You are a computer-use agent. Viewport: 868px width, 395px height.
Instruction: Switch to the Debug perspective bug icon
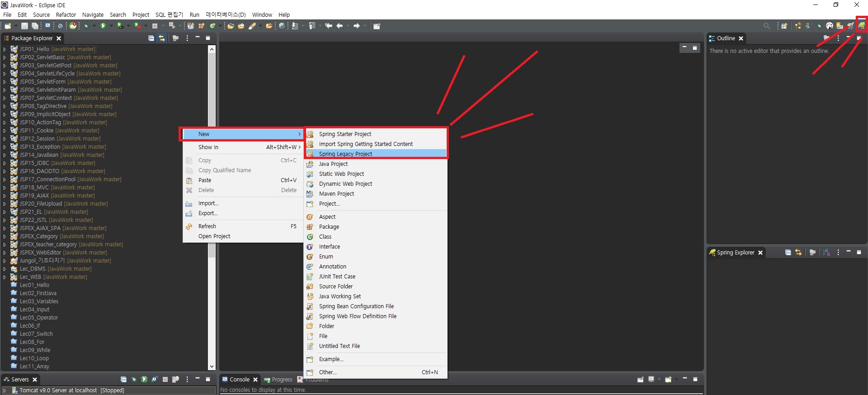819,26
